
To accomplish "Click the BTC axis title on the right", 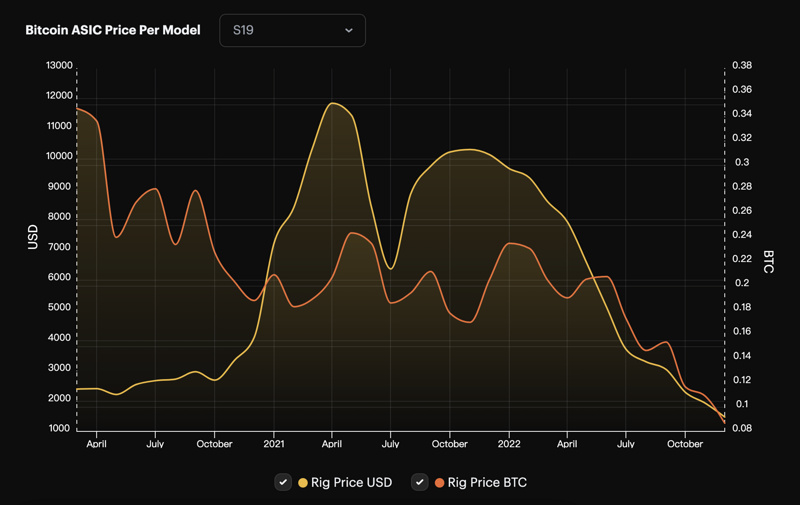I will coord(768,262).
